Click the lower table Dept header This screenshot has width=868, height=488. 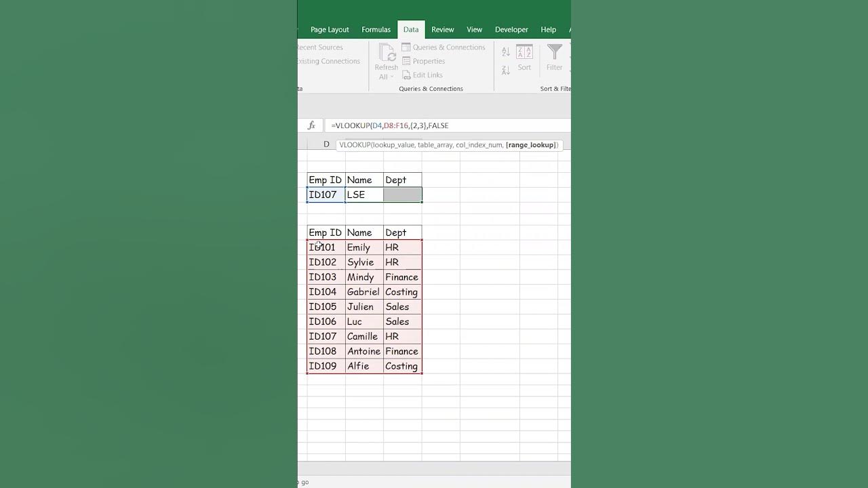(x=402, y=233)
